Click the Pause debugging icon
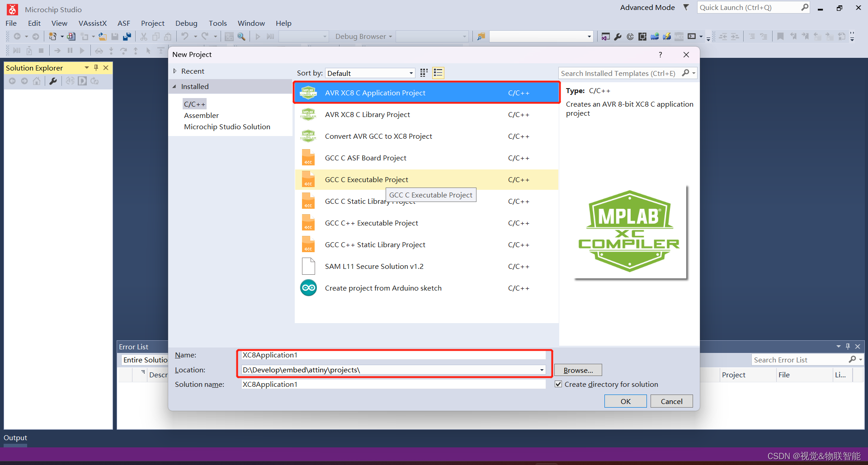This screenshot has height=465, width=868. (x=70, y=51)
